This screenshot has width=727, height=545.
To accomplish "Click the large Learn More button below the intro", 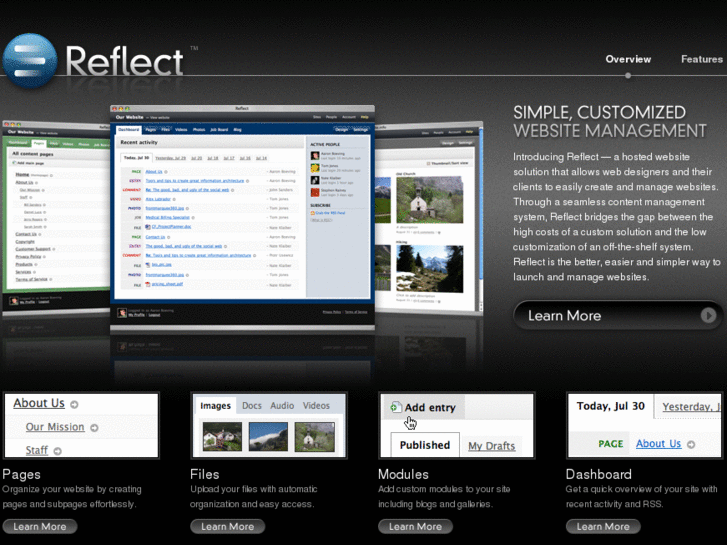I will click(x=618, y=315).
